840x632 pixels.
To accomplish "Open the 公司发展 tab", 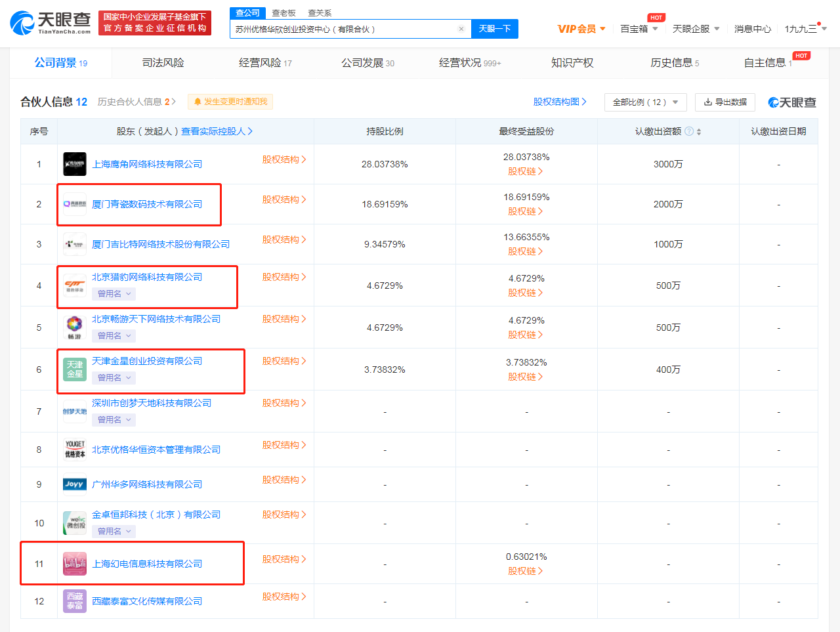I will click(367, 63).
